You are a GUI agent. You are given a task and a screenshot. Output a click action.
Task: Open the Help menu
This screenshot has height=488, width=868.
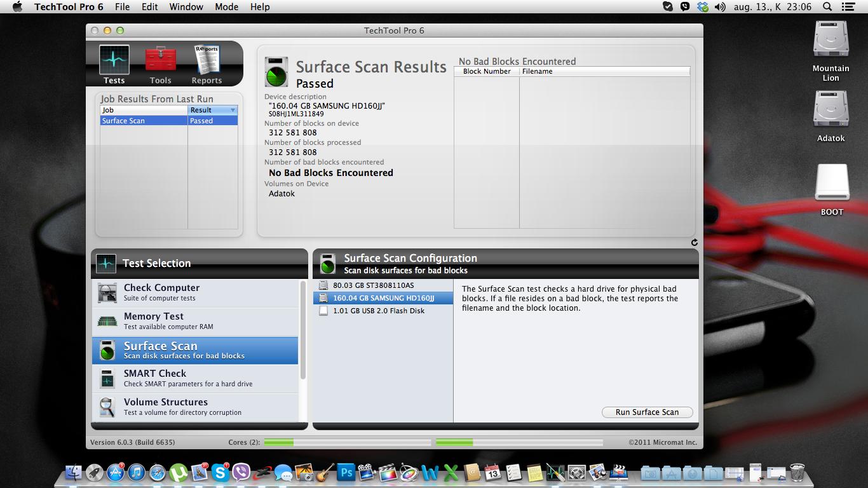tap(260, 7)
